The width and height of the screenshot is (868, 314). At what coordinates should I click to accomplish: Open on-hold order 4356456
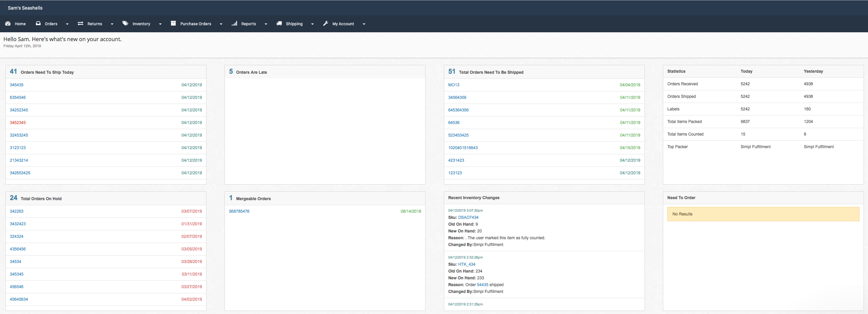18,249
